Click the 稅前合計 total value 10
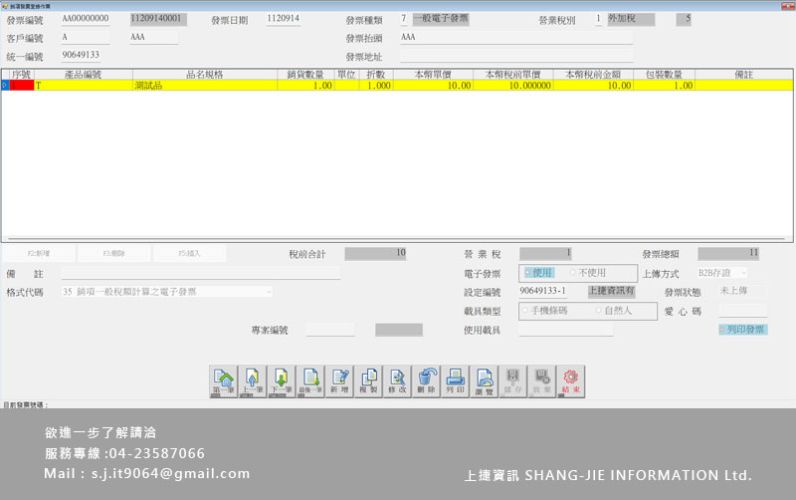Image resolution: width=796 pixels, height=500 pixels. point(375,253)
